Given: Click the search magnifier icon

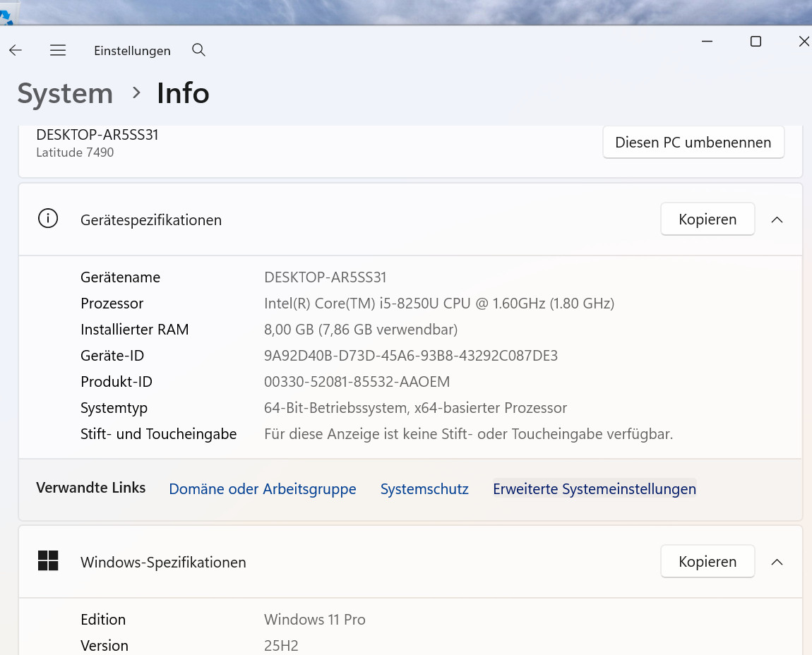Looking at the screenshot, I should [x=198, y=50].
